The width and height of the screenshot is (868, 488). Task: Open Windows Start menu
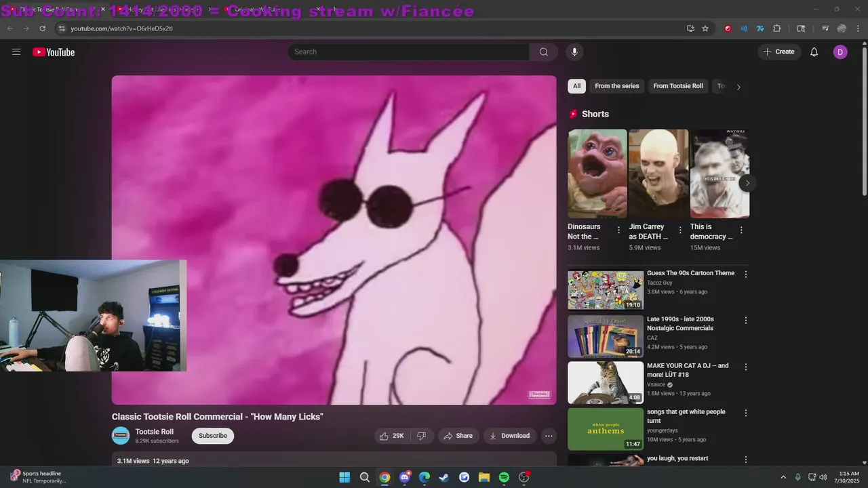tap(344, 477)
